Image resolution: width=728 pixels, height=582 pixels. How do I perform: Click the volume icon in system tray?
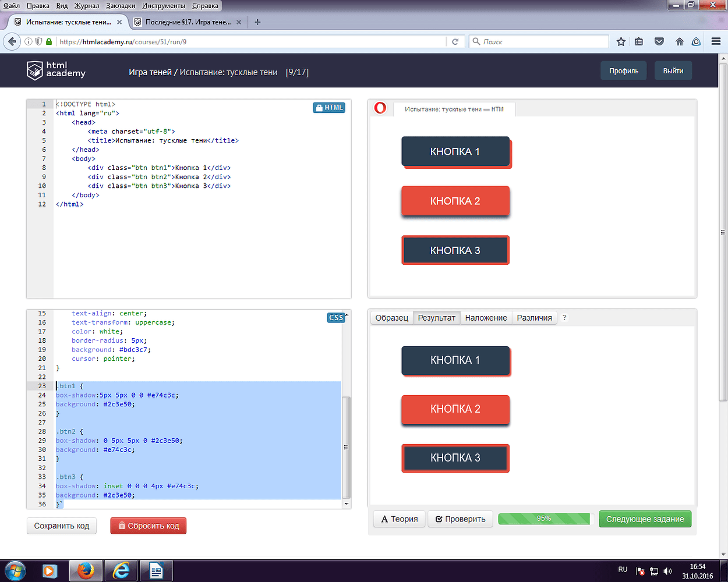tap(668, 572)
